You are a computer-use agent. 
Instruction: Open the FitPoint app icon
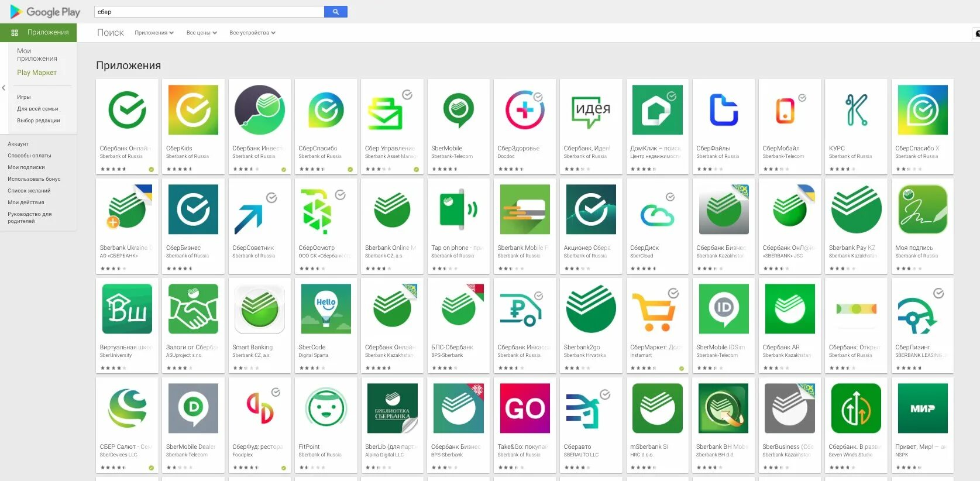coord(326,408)
